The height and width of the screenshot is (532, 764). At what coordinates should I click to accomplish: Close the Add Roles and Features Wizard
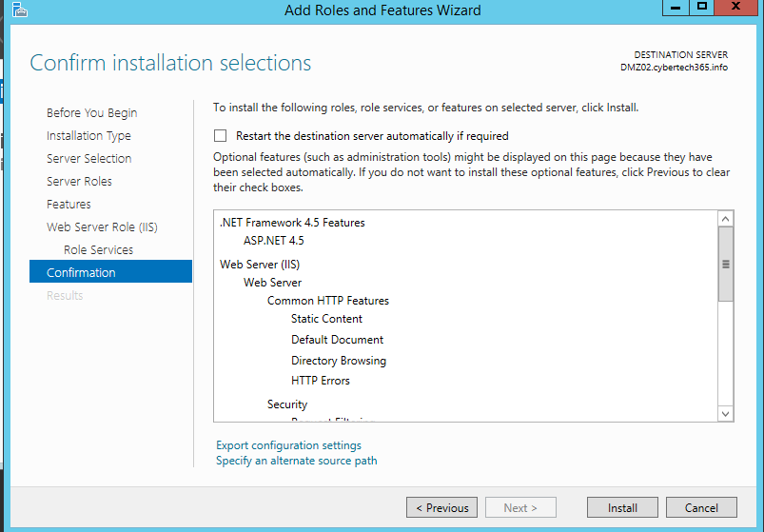[735, 8]
